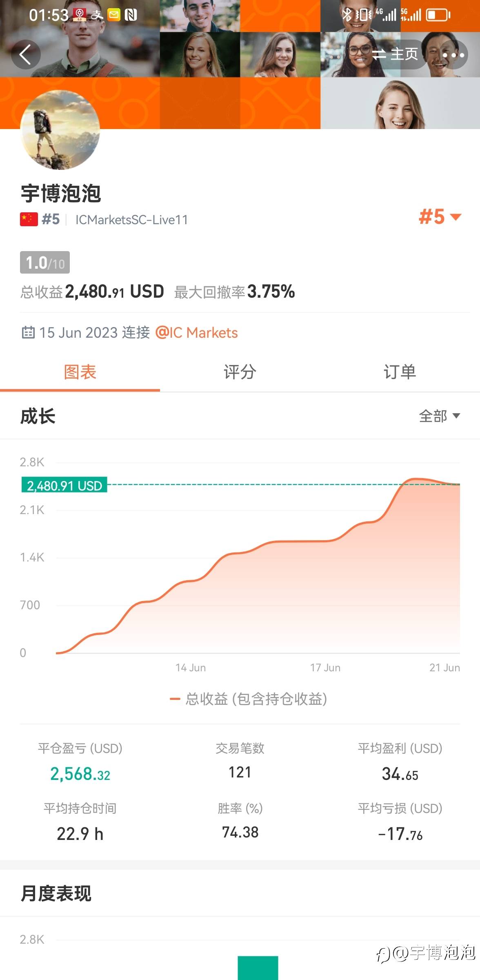The image size is (480, 980).
Task: Tap the mountain hiker profile avatar
Action: (x=60, y=130)
